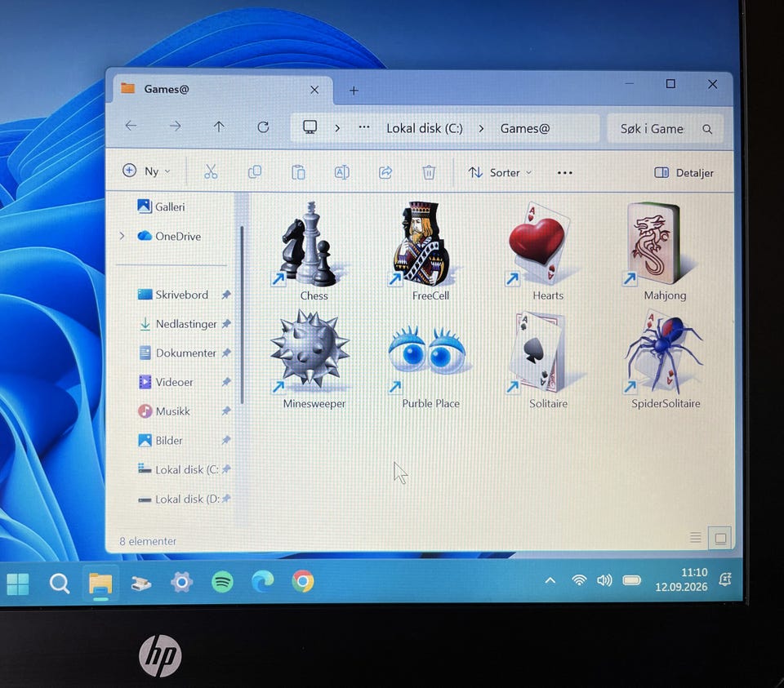Open Nedlastinger in navigation pane
This screenshot has height=688, width=784.
click(177, 324)
